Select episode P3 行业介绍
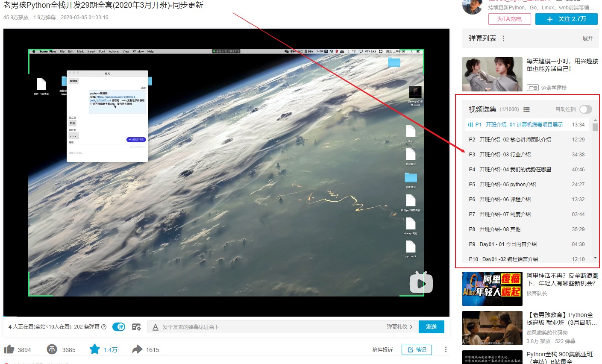This screenshot has width=602, height=364. (x=527, y=155)
